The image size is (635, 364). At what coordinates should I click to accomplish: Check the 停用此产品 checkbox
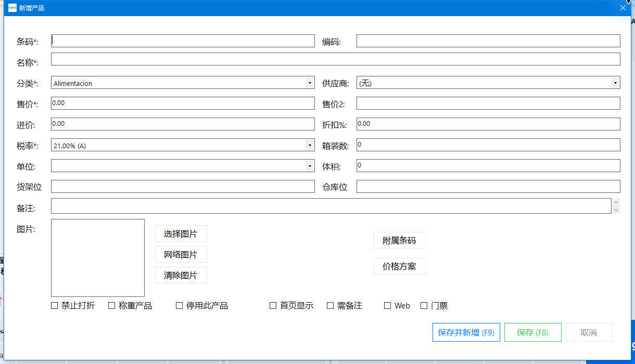coord(179,306)
